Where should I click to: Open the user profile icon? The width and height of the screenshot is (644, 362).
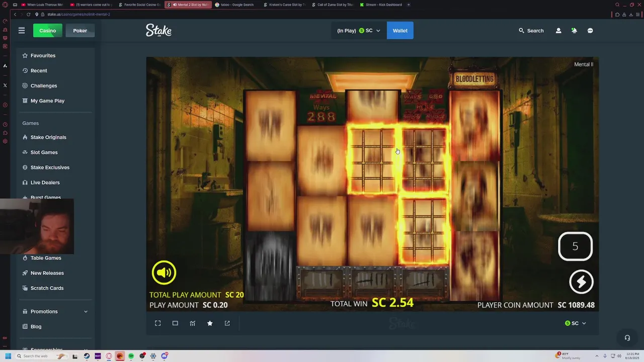tap(558, 31)
